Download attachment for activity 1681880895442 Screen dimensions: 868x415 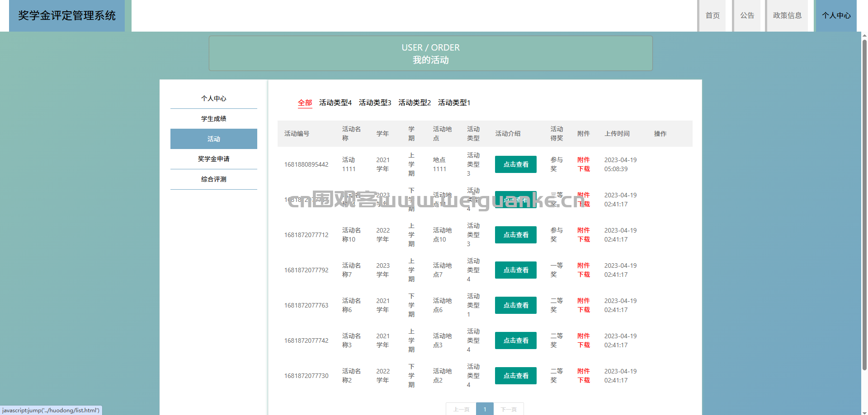pyautogui.click(x=584, y=164)
